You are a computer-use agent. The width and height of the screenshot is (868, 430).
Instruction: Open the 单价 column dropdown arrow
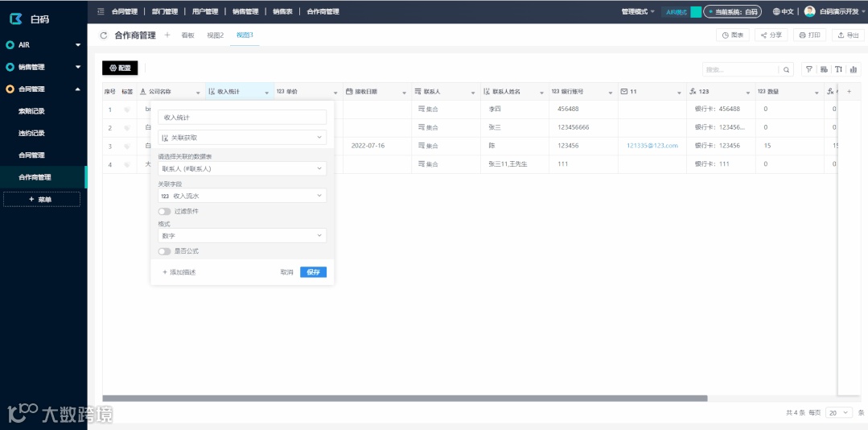click(x=335, y=93)
